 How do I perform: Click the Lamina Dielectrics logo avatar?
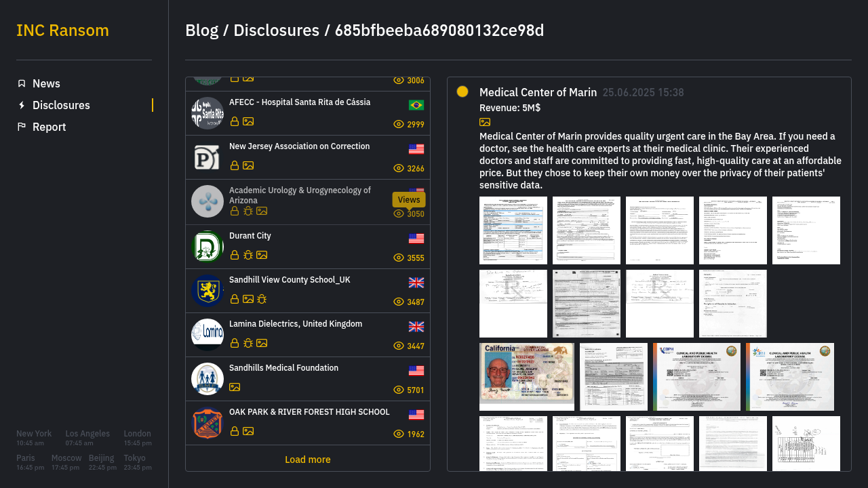pos(208,334)
